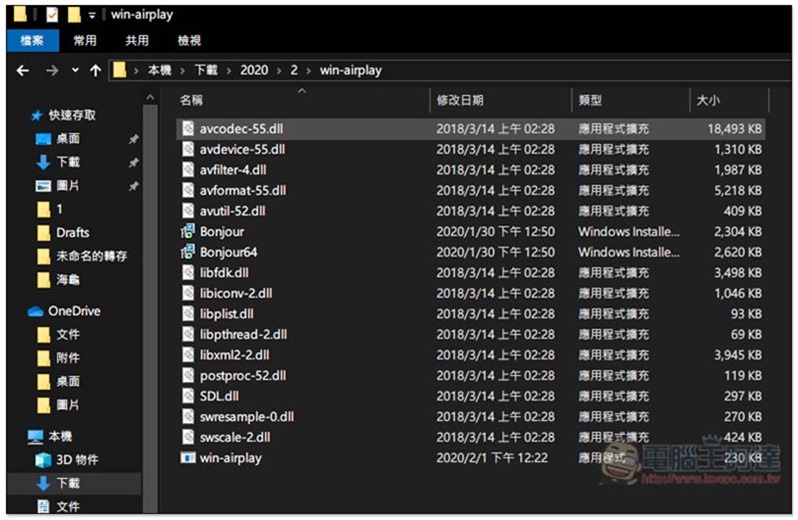Click the libiconv-2.dll file icon
The width and height of the screenshot is (798, 520).
click(x=188, y=293)
